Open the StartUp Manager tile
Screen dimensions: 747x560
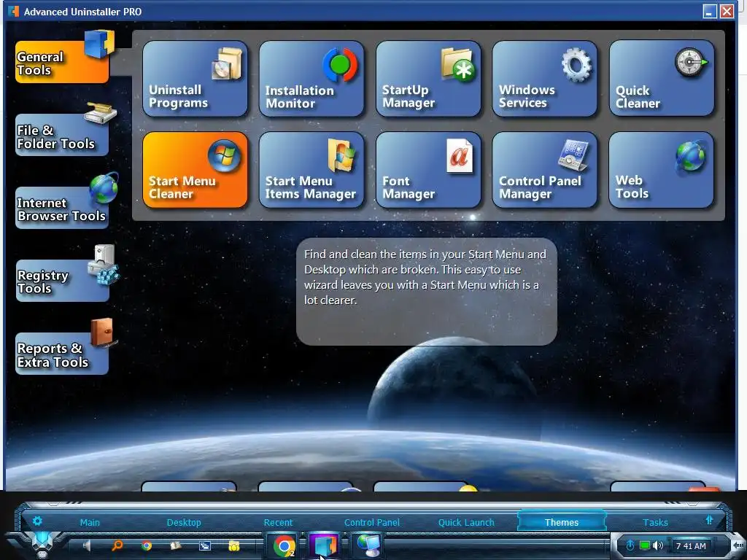tap(428, 79)
